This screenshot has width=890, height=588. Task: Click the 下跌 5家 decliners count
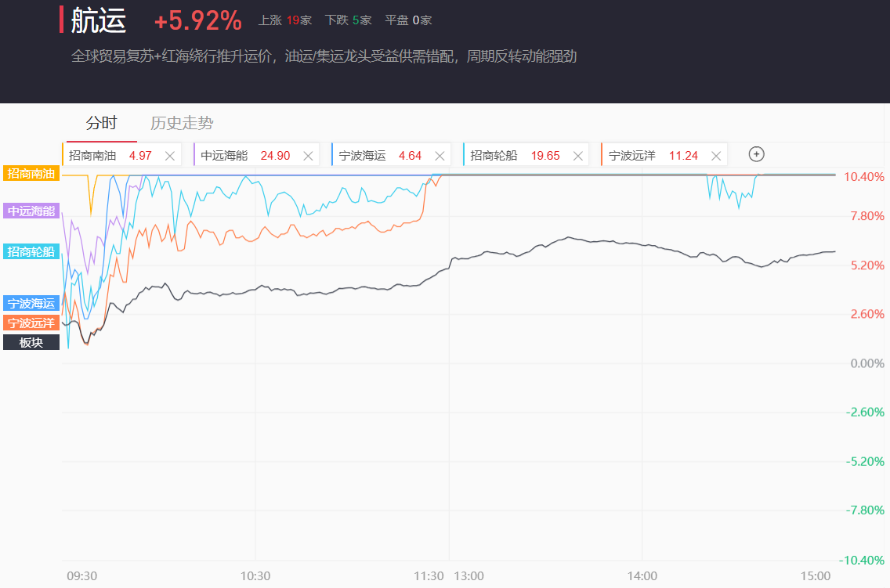pyautogui.click(x=349, y=20)
